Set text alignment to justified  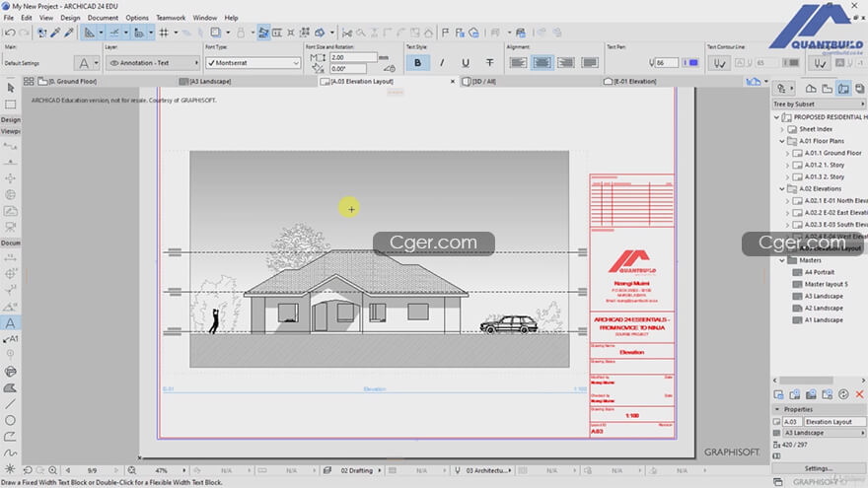click(590, 62)
